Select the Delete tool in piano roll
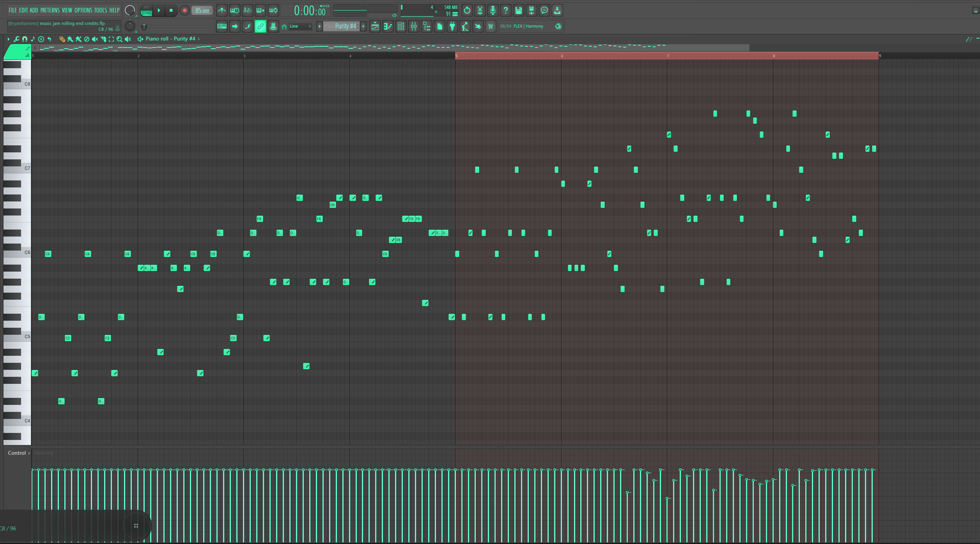 tap(87, 39)
